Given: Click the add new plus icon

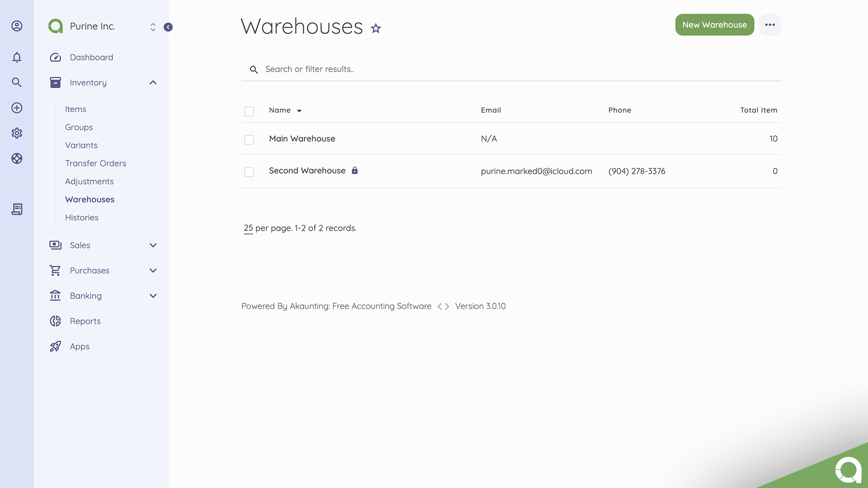Looking at the screenshot, I should coord(17,108).
